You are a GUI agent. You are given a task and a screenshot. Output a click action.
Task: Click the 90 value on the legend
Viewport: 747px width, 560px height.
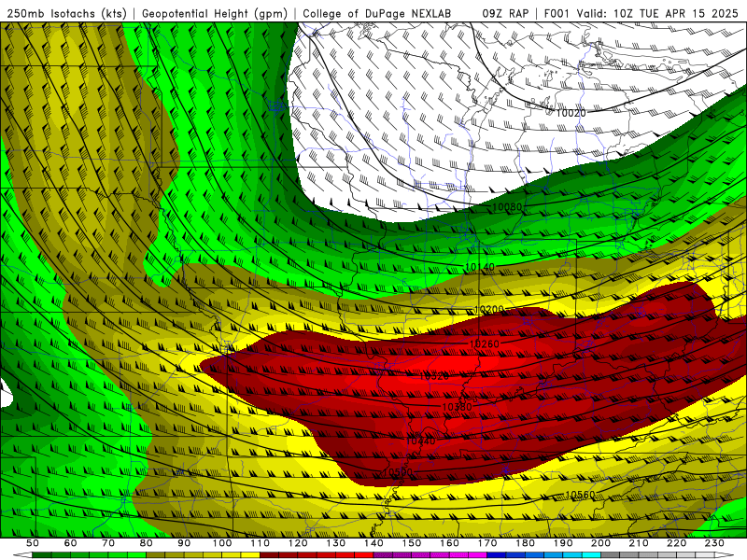tap(184, 543)
